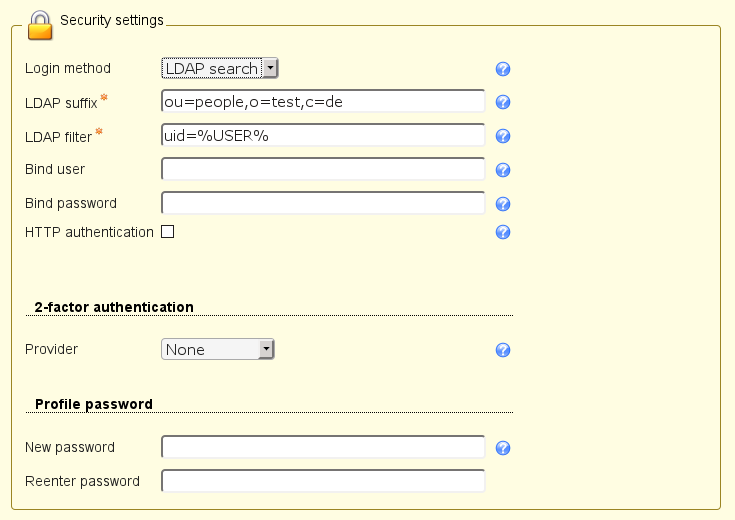The width and height of the screenshot is (735, 520).
Task: Open help for Login method
Action: 504,69
